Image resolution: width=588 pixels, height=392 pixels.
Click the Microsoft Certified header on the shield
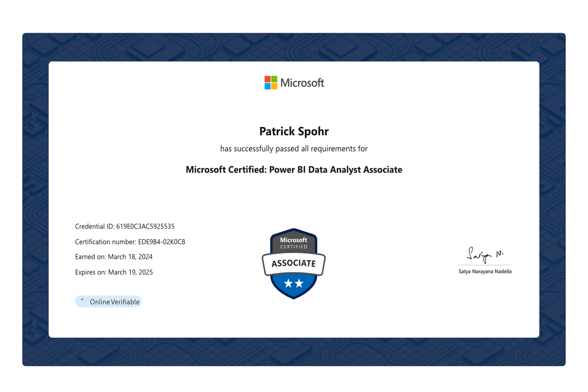click(x=294, y=243)
